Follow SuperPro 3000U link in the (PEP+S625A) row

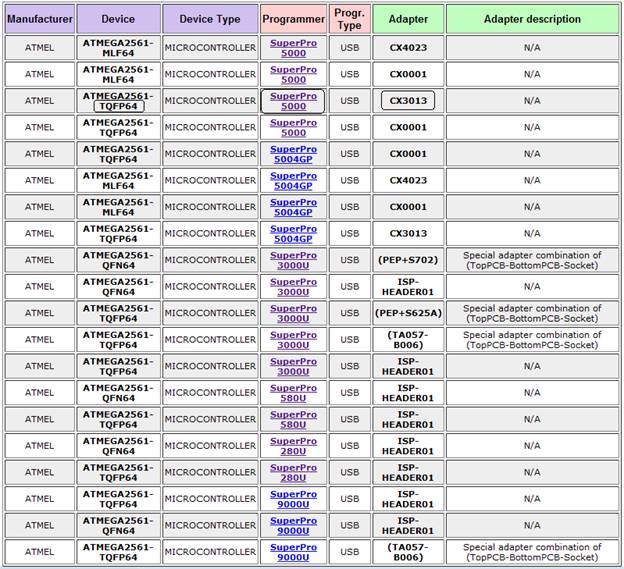[x=293, y=313]
